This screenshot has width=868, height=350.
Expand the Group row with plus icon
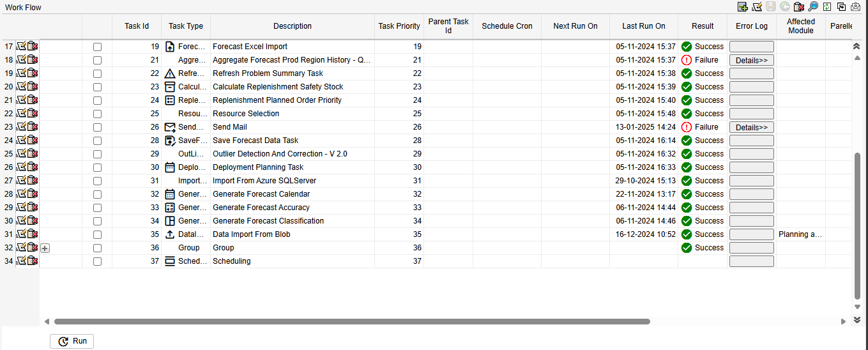pos(45,248)
